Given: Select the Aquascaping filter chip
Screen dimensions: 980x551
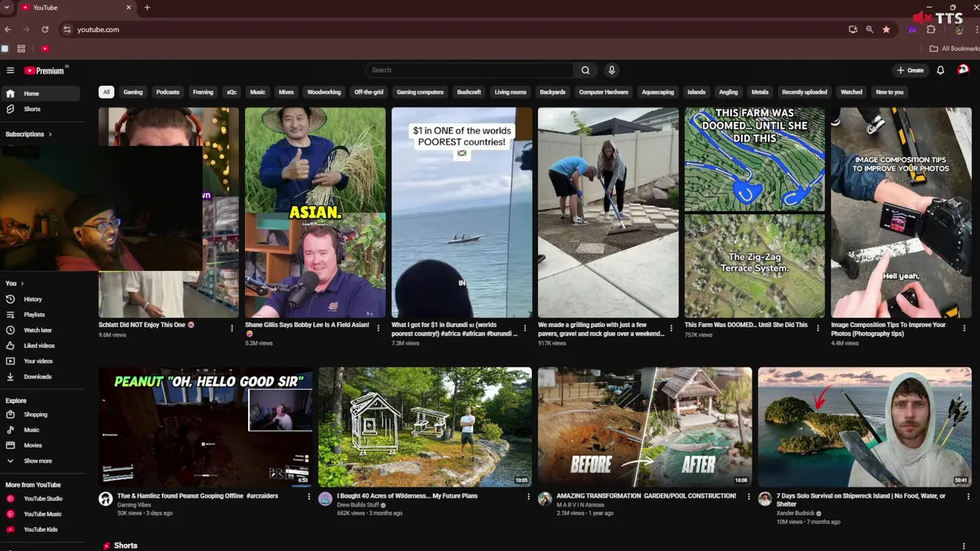Looking at the screenshot, I should tap(658, 92).
